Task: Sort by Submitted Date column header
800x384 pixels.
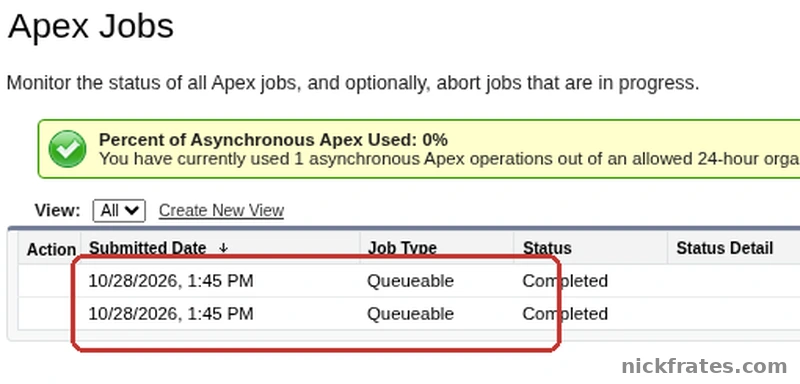Action: [147, 248]
